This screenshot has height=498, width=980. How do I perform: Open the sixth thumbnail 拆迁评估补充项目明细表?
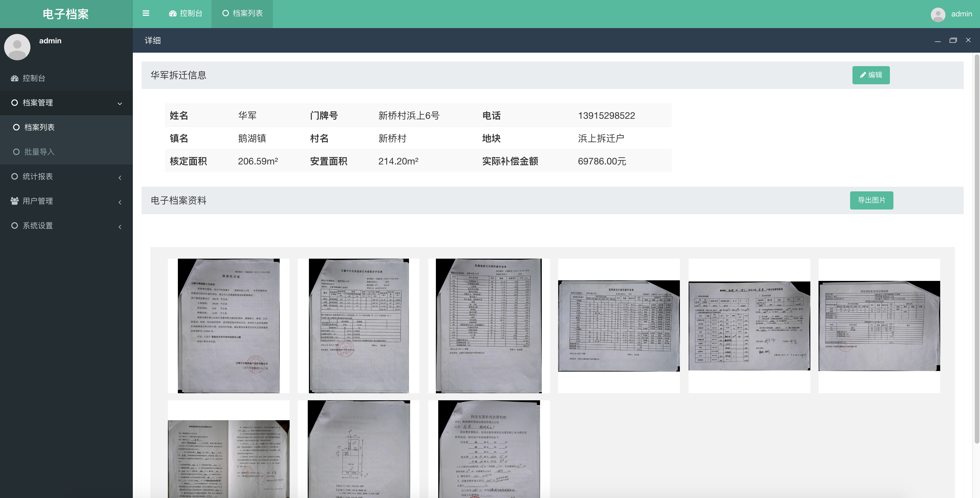pos(879,326)
